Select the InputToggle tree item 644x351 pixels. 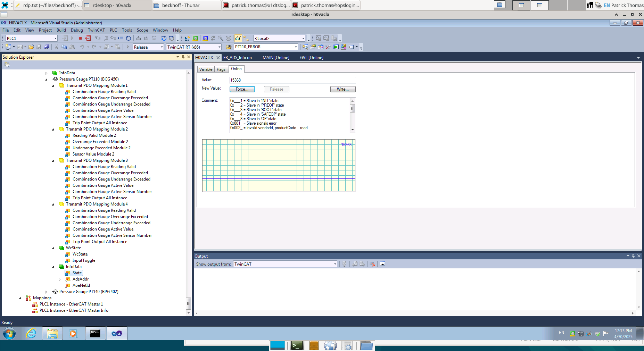point(84,261)
